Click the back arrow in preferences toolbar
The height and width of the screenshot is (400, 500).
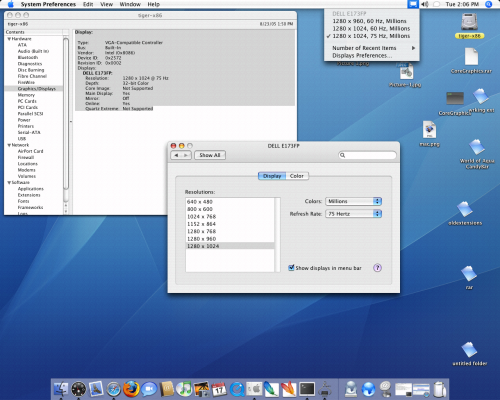coord(176,155)
